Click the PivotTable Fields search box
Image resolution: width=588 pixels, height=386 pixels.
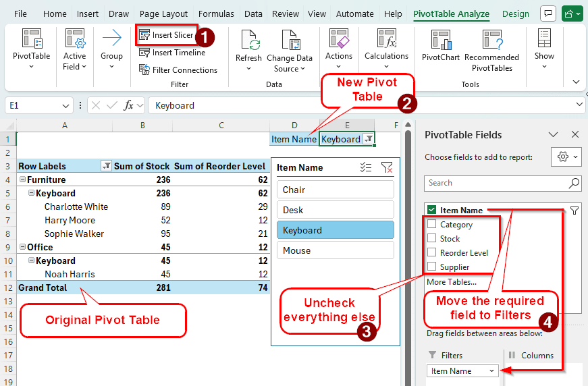point(496,183)
